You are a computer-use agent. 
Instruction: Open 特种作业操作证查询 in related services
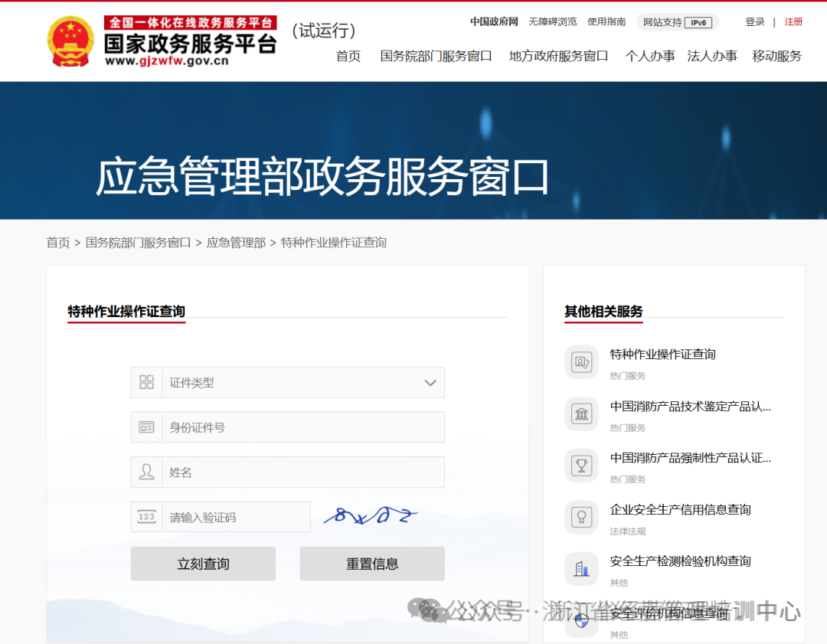click(x=662, y=355)
